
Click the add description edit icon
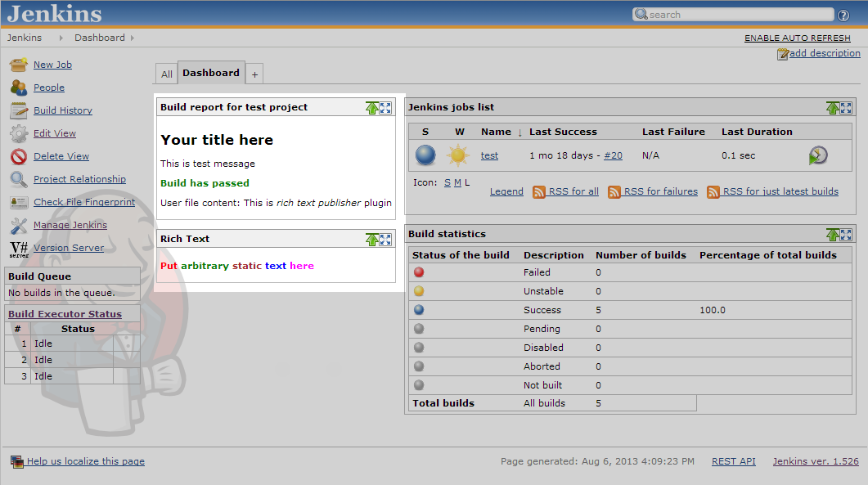click(783, 54)
